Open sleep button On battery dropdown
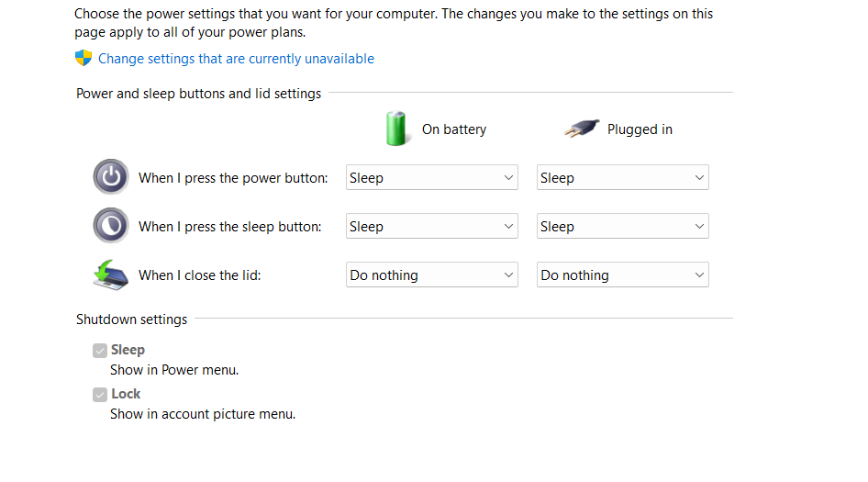 pyautogui.click(x=431, y=227)
